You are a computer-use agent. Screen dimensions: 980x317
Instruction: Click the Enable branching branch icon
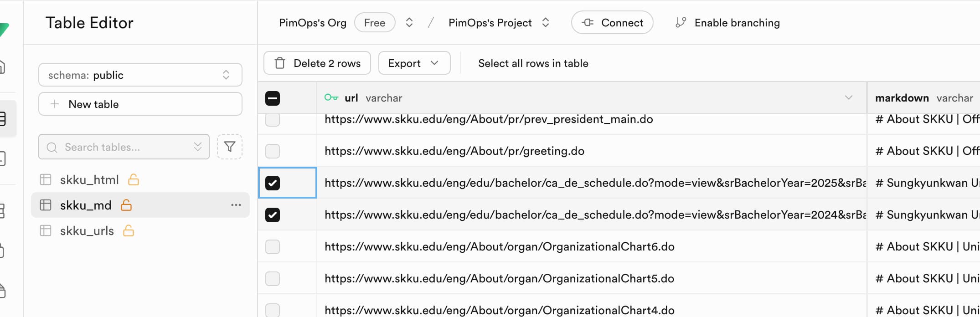pyautogui.click(x=681, y=23)
